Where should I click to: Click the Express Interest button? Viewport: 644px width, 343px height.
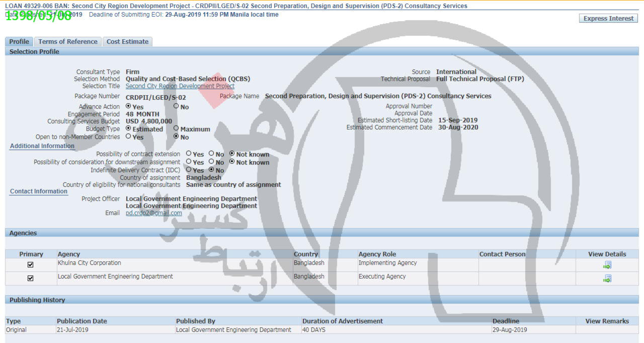pos(608,19)
